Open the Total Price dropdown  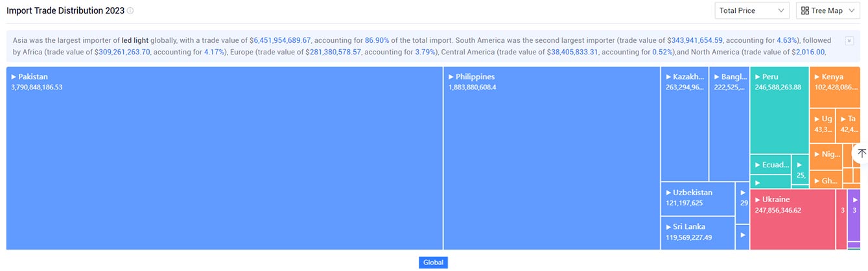[x=752, y=11]
